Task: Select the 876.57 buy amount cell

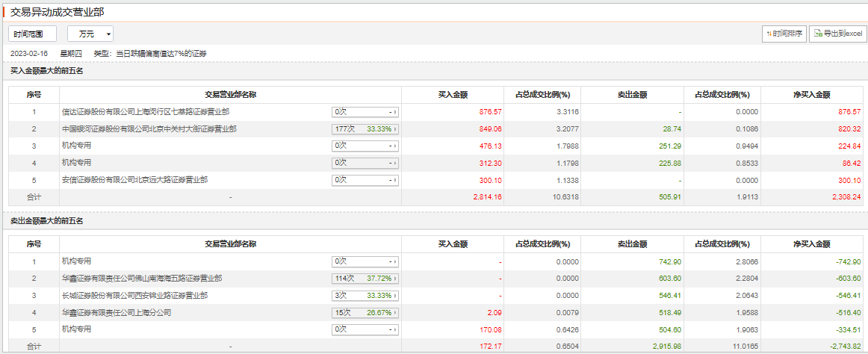Action: coord(490,112)
